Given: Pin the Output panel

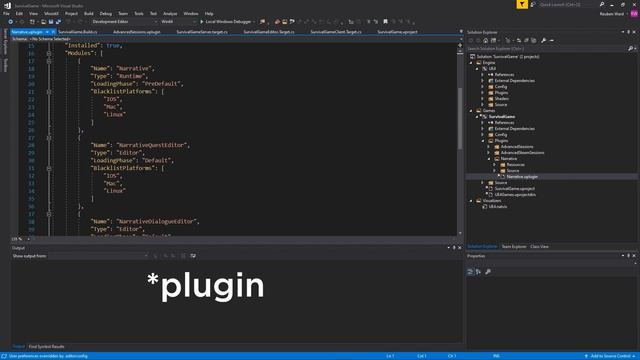Looking at the screenshot, I should click(454, 248).
